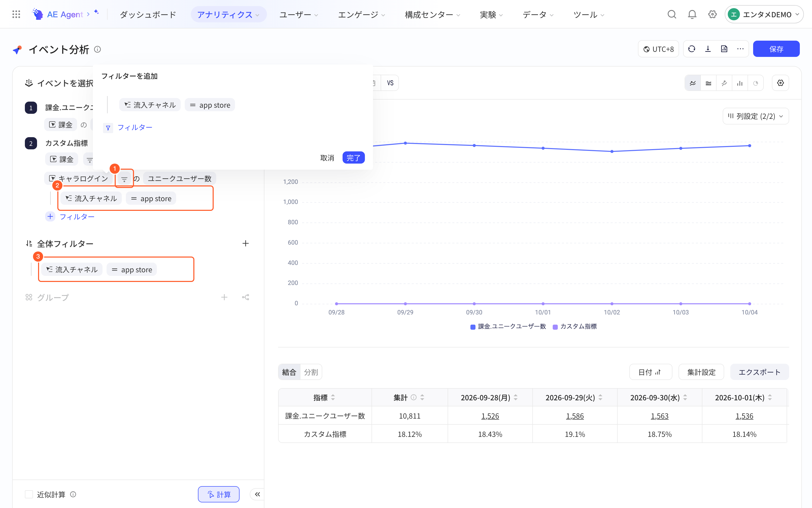
Task: Open the 列設定 (2/2) dropdown
Action: point(756,116)
